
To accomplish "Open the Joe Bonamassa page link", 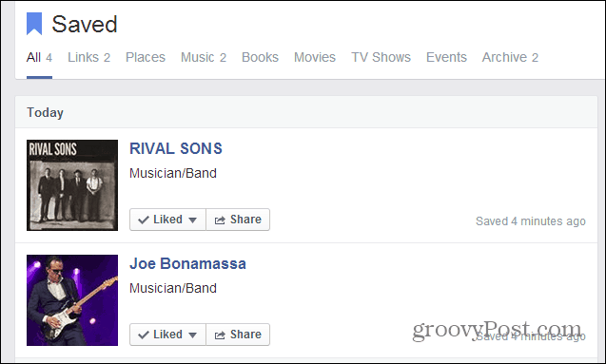I will (x=187, y=263).
